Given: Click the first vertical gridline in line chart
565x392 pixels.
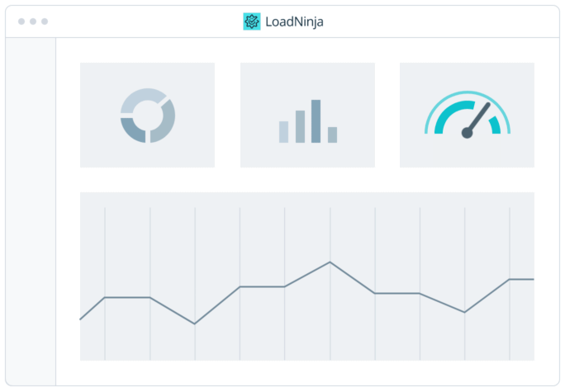Looking at the screenshot, I should click(105, 248).
